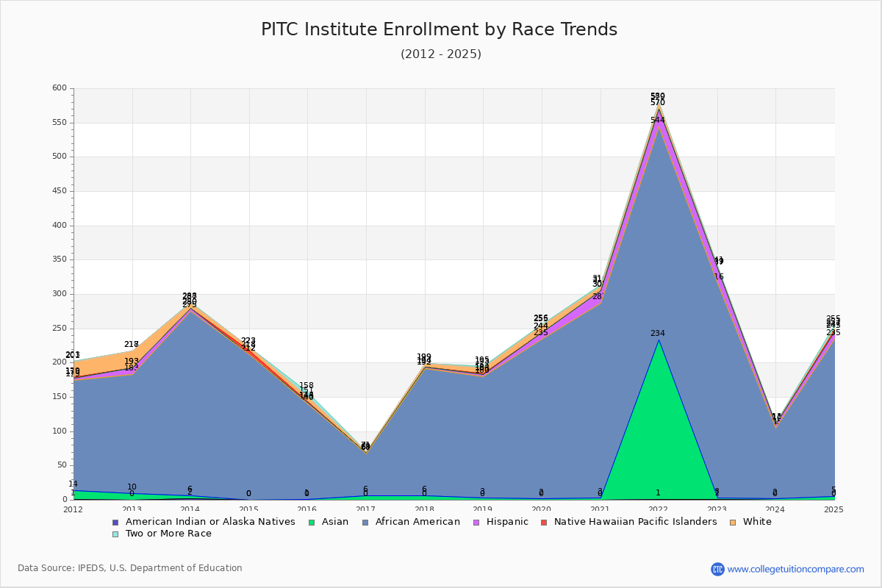Click the 2018 x-axis label
The width and height of the screenshot is (882, 588).
point(425,509)
